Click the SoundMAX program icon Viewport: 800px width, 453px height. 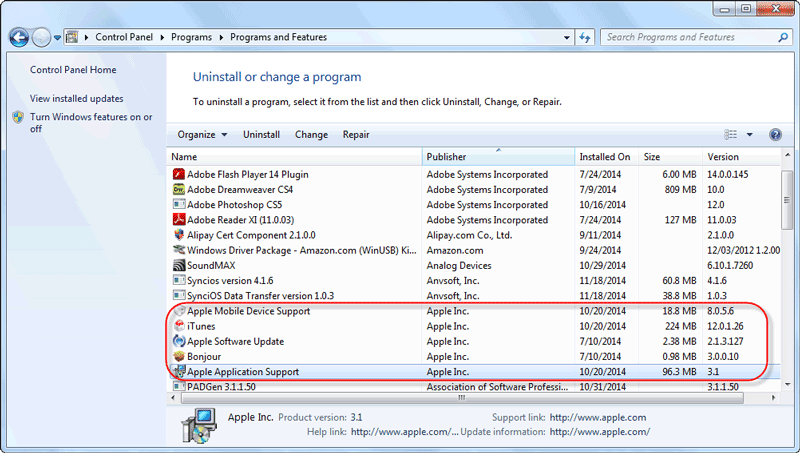(x=179, y=265)
